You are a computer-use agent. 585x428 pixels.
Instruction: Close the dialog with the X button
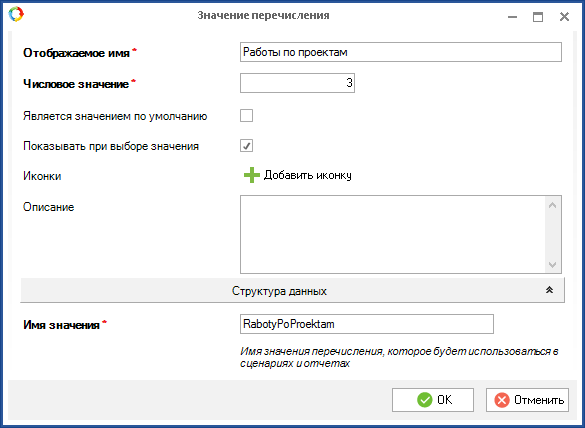coord(564,17)
